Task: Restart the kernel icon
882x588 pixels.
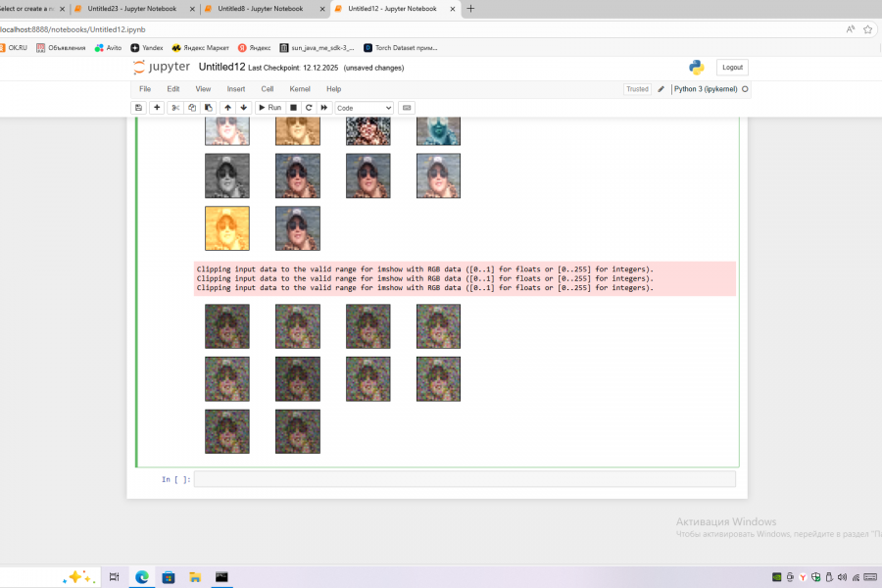Action: [x=309, y=108]
